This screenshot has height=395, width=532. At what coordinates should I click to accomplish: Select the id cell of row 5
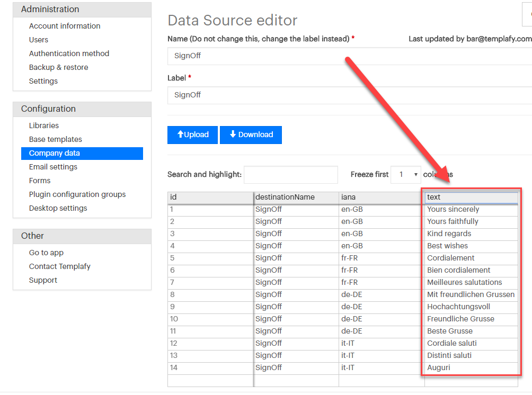210,258
